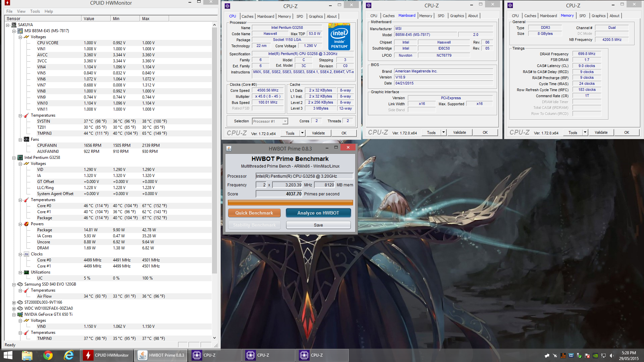Collapse the SAKUYA root node
The height and width of the screenshot is (362, 644).
7,25
